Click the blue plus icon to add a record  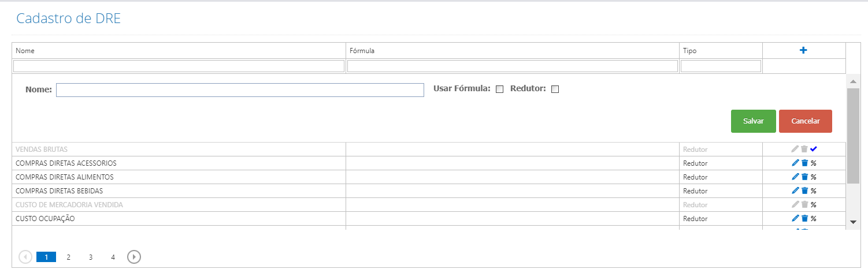803,50
